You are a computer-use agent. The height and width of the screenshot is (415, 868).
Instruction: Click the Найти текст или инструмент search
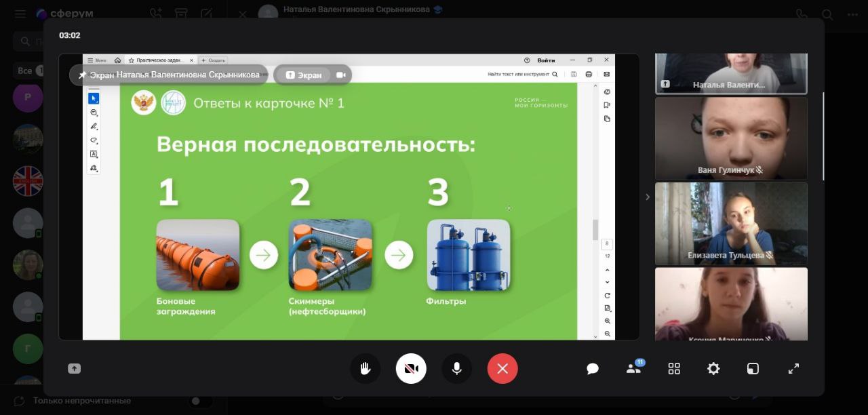click(523, 74)
